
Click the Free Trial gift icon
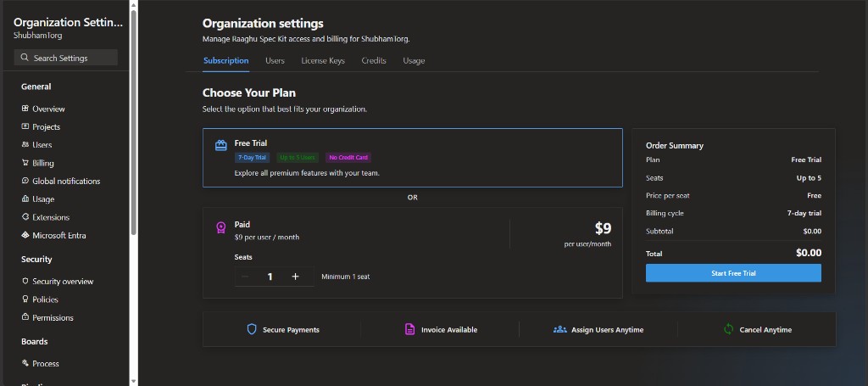(221, 146)
